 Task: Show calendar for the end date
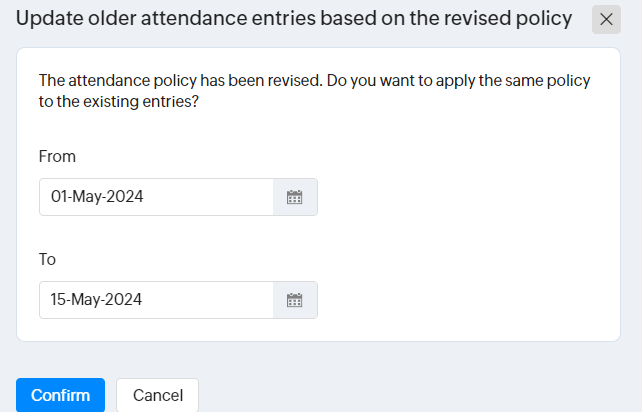coord(295,300)
